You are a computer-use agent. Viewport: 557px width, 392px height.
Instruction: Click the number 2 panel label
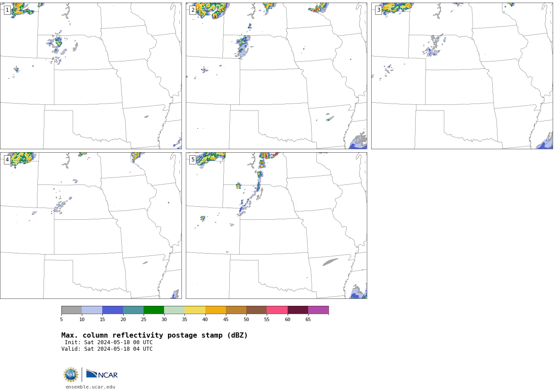(193, 10)
